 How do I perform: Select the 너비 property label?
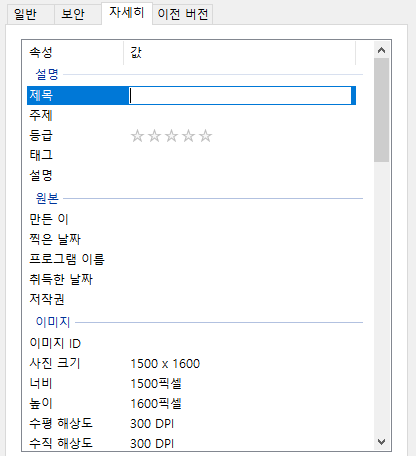(41, 383)
